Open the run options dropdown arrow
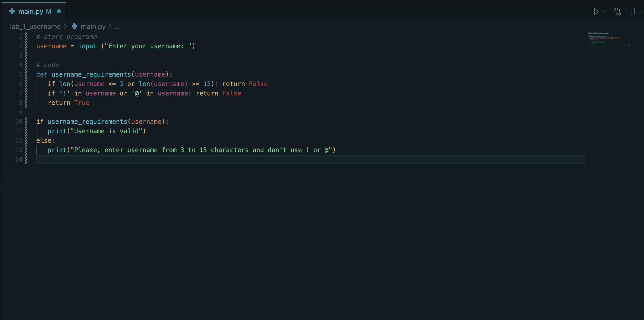 coord(605,12)
